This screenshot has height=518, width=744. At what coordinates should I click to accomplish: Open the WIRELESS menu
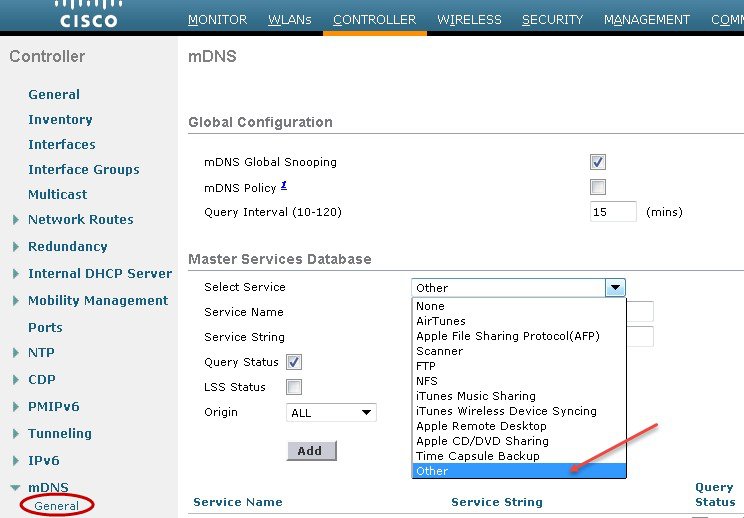tap(469, 19)
